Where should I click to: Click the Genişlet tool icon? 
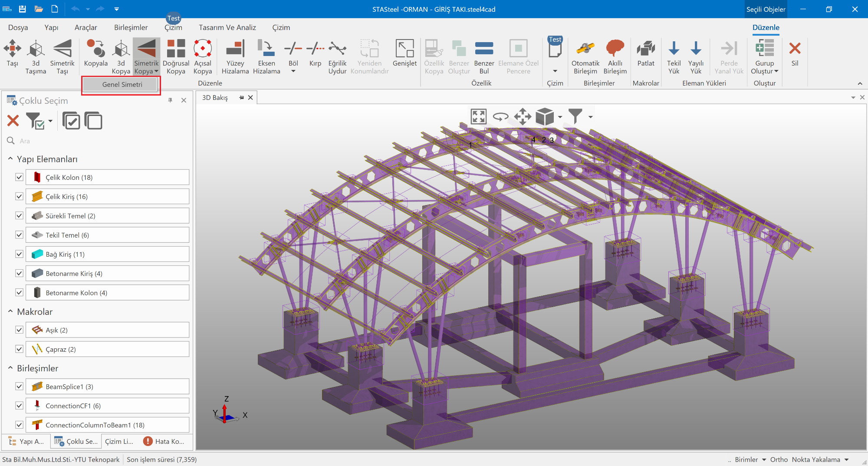tap(404, 49)
